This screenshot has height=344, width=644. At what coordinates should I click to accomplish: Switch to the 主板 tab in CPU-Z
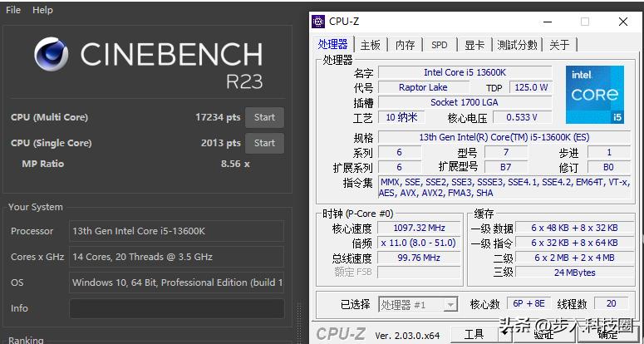point(370,45)
